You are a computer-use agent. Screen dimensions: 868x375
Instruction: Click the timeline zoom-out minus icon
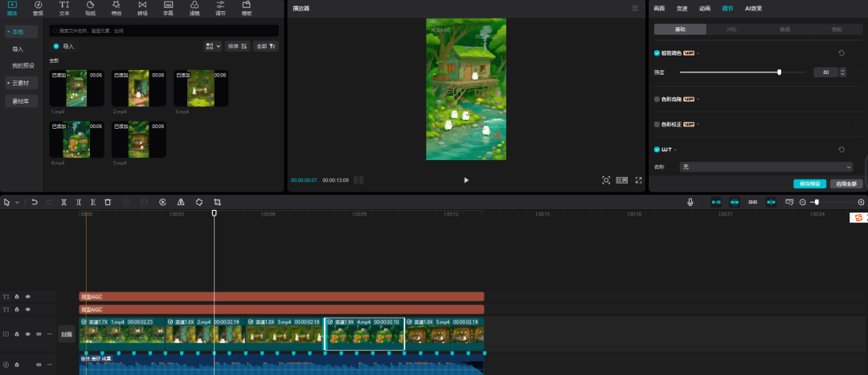coord(803,202)
